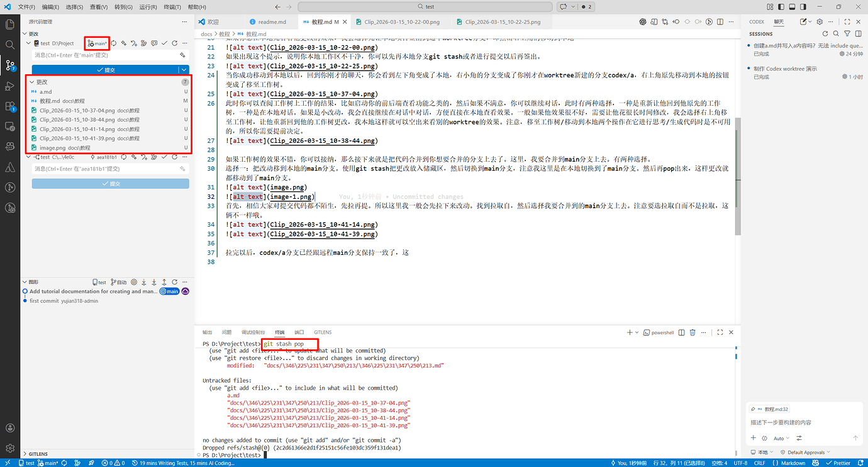Close the 教程.md editor tab
The width and height of the screenshot is (868, 467).
click(x=345, y=21)
